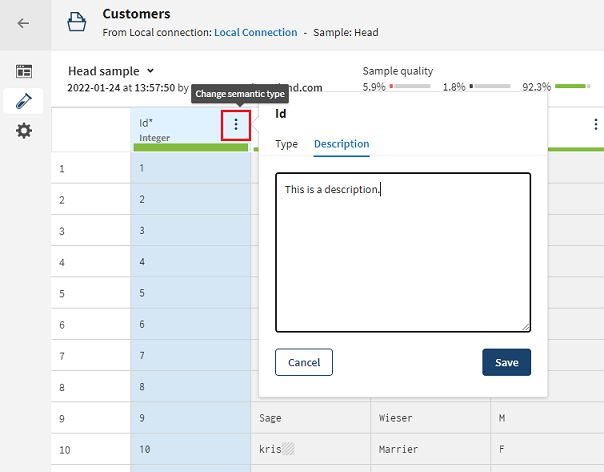Open the dataset overview sidebar icon
Viewport: 604px width, 472px height.
pyautogui.click(x=23, y=72)
